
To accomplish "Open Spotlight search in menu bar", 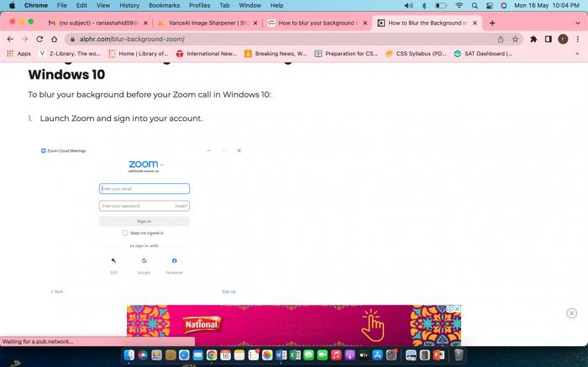I will [x=475, y=5].
